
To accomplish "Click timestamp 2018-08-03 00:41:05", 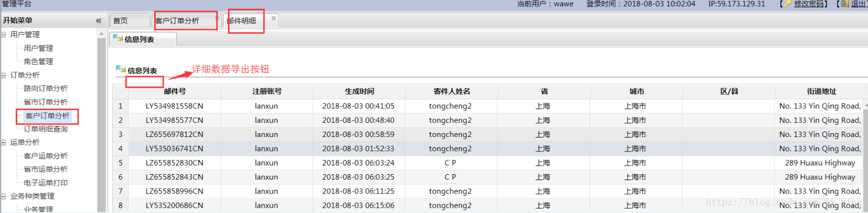I will pos(358,106).
